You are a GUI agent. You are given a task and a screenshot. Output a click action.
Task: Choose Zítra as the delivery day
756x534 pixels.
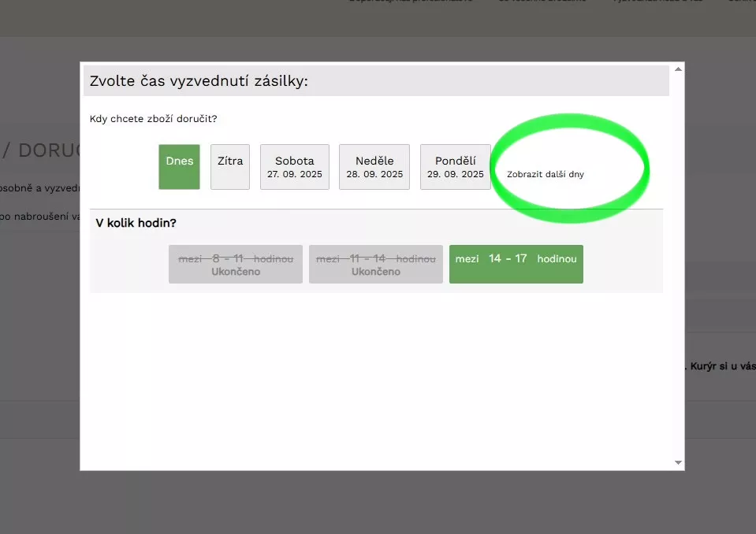[230, 167]
